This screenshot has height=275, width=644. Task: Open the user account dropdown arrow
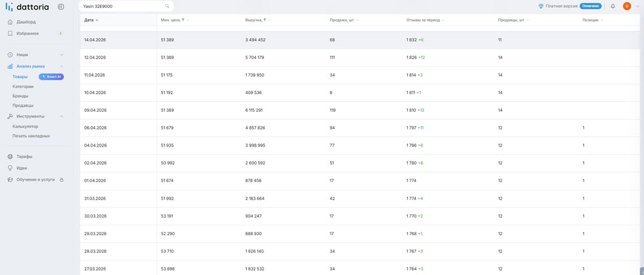tap(637, 6)
